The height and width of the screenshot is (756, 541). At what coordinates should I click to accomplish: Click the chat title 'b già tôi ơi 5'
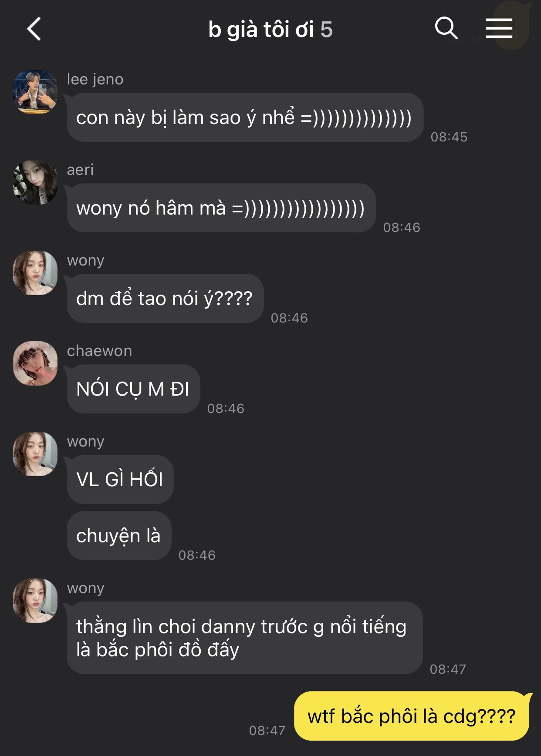270,30
